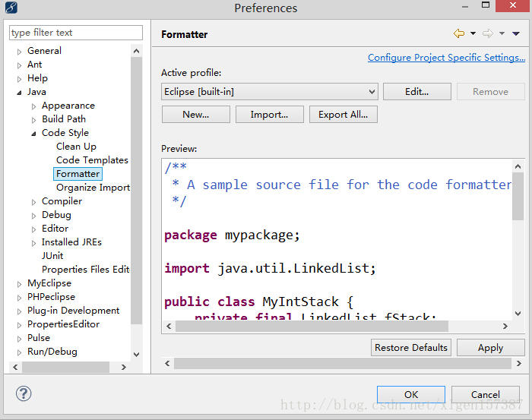Click the preview horizontal scrollbar
The image size is (532, 420).
click(x=312, y=326)
